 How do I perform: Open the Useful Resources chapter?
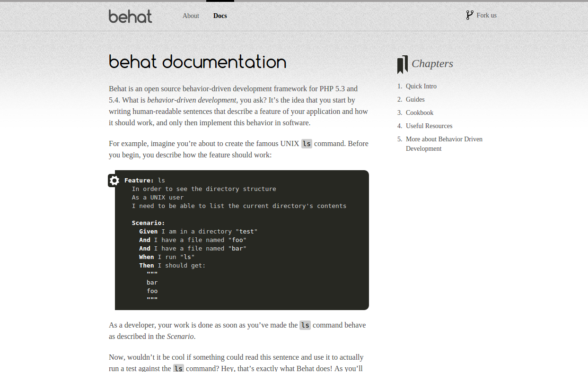[429, 126]
